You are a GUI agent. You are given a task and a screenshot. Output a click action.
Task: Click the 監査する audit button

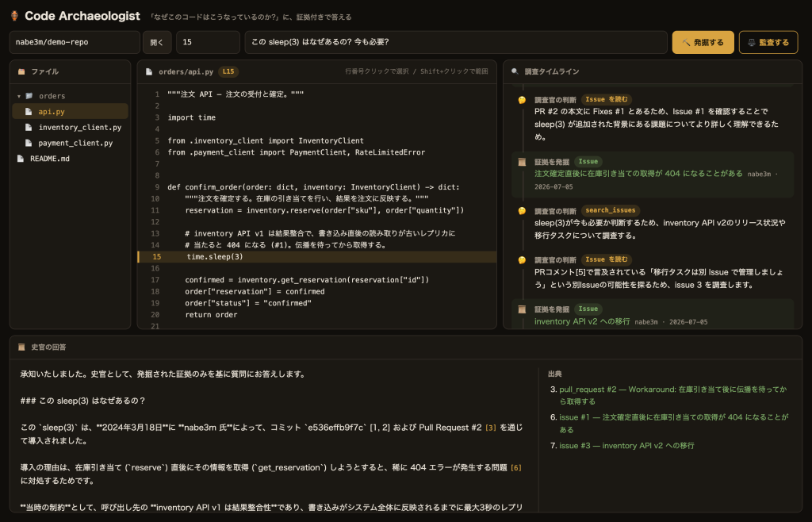tap(768, 43)
